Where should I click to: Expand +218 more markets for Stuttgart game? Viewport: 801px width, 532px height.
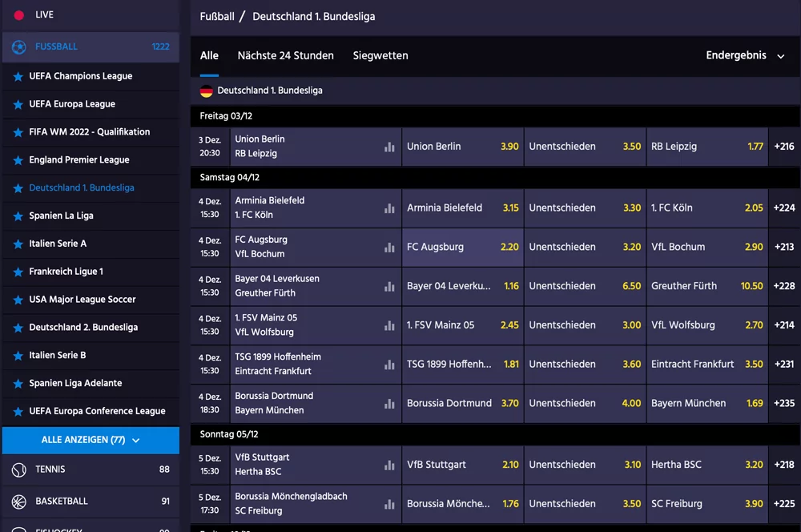pos(784,465)
